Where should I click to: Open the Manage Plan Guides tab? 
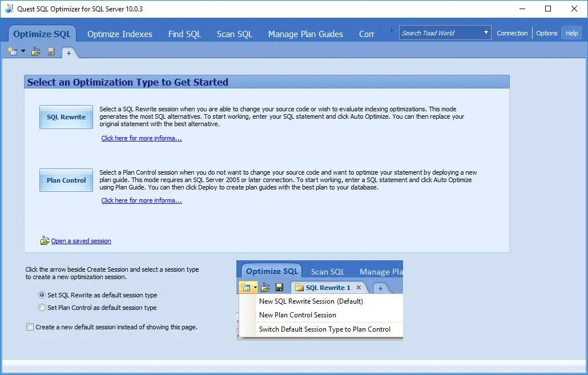(305, 34)
